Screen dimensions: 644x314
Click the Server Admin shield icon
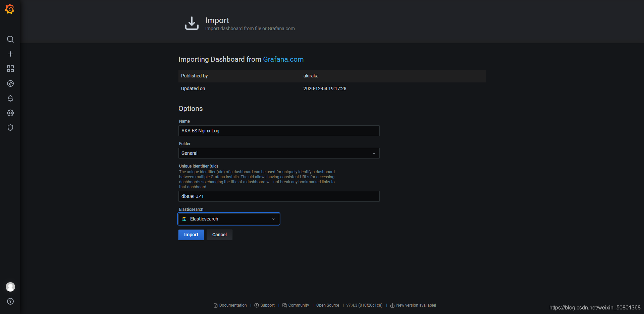coord(10,128)
